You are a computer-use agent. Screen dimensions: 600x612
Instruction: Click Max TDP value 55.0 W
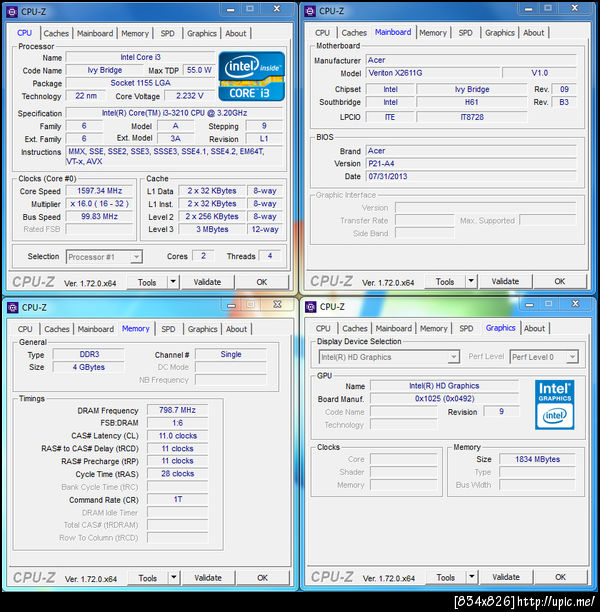[x=199, y=70]
